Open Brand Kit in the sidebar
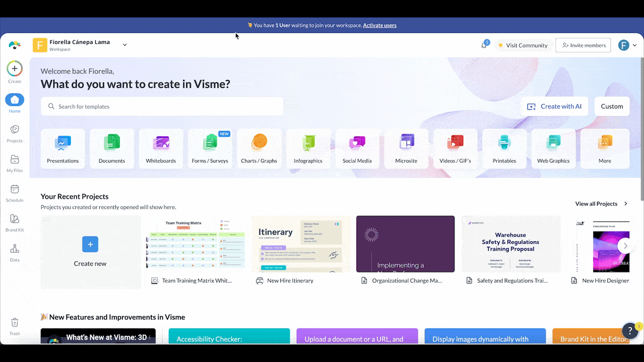This screenshot has width=644, height=362. [x=14, y=223]
